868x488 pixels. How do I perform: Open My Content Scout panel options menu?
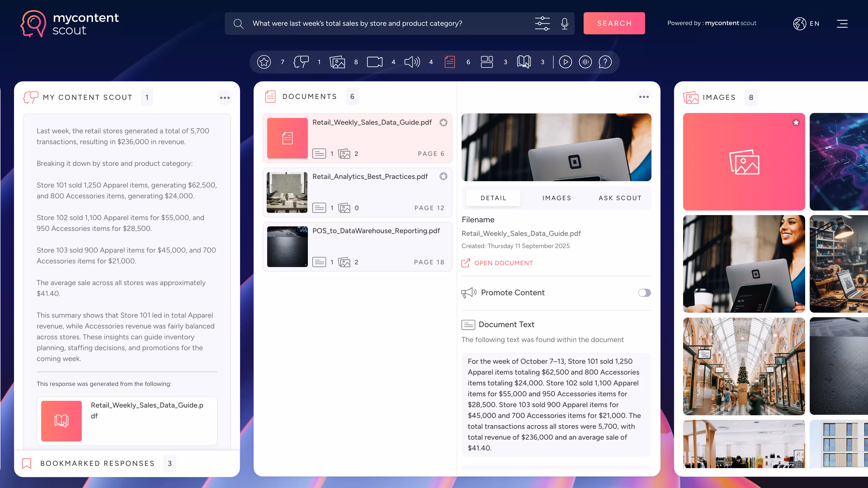pyautogui.click(x=225, y=98)
